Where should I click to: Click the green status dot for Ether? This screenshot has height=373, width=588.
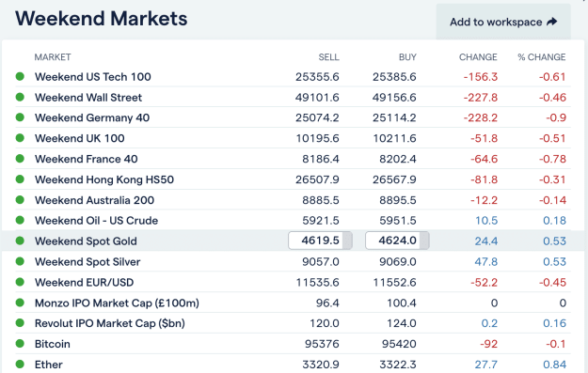pyautogui.click(x=20, y=364)
